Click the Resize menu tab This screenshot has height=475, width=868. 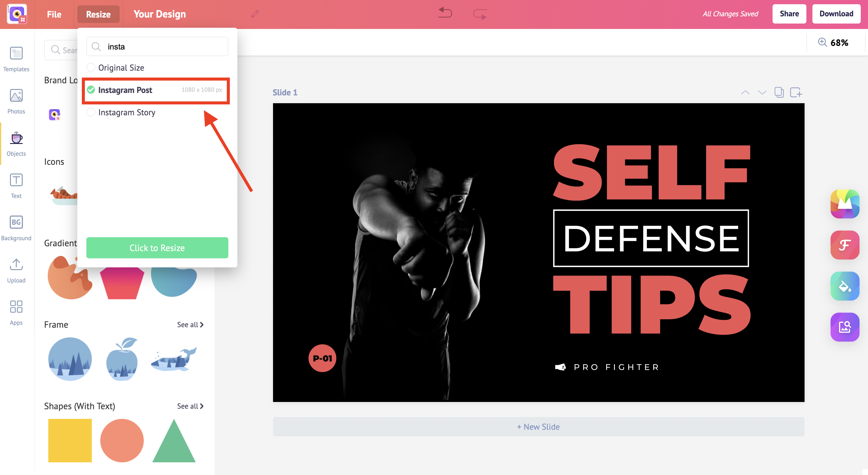coord(98,14)
